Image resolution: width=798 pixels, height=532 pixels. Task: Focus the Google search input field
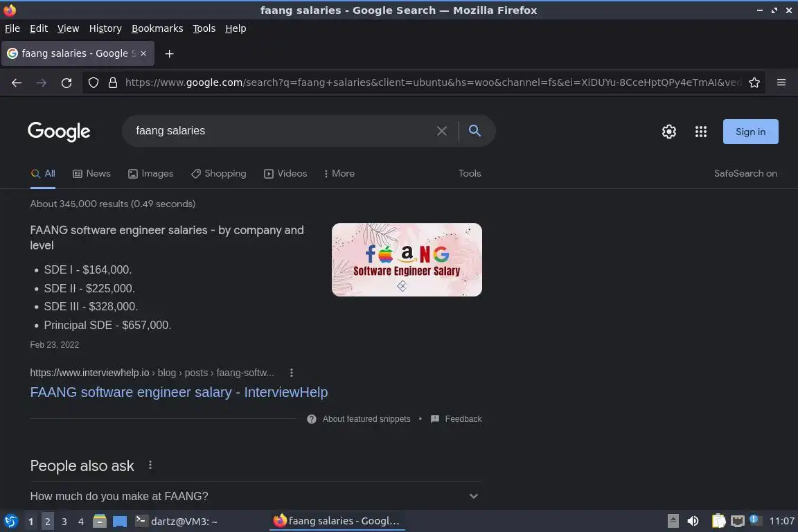click(283, 131)
